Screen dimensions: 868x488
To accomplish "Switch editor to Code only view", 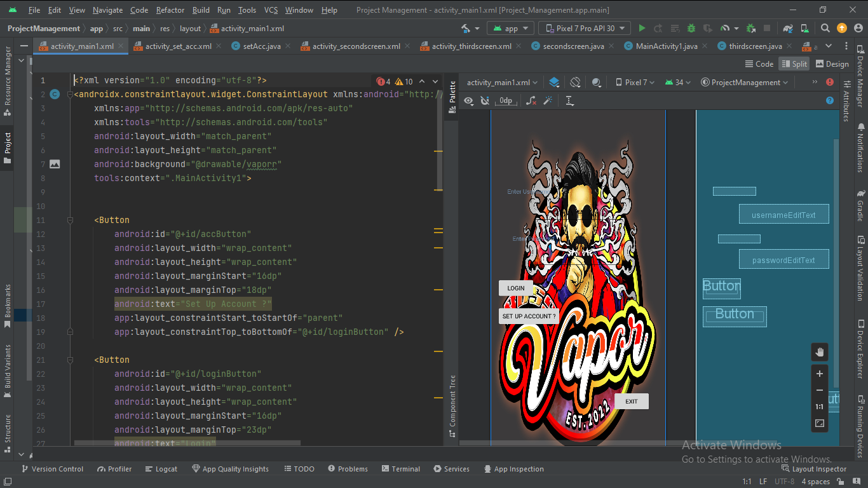I will (759, 64).
